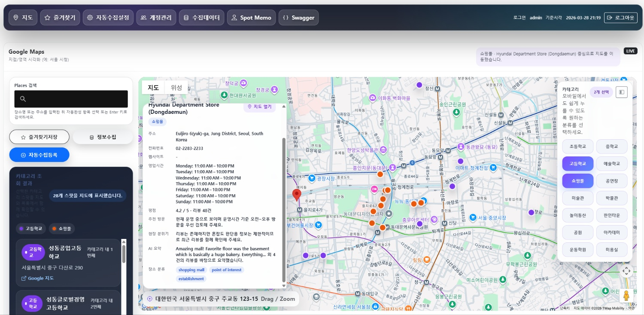The width and height of the screenshot is (644, 315).
Task: Open the Swagger API page
Action: (x=299, y=18)
